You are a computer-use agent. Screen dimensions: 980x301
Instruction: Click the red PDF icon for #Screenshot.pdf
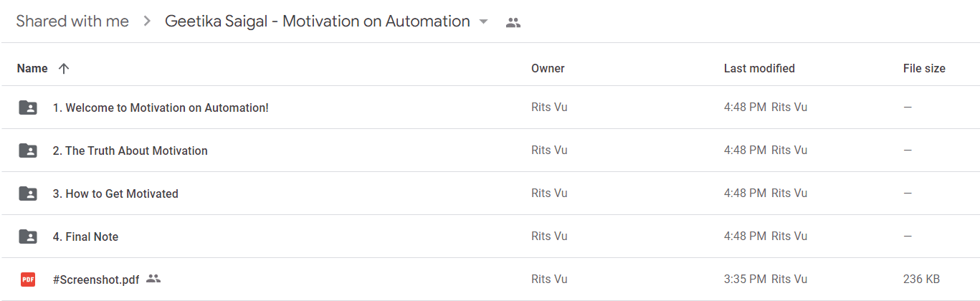(x=28, y=279)
